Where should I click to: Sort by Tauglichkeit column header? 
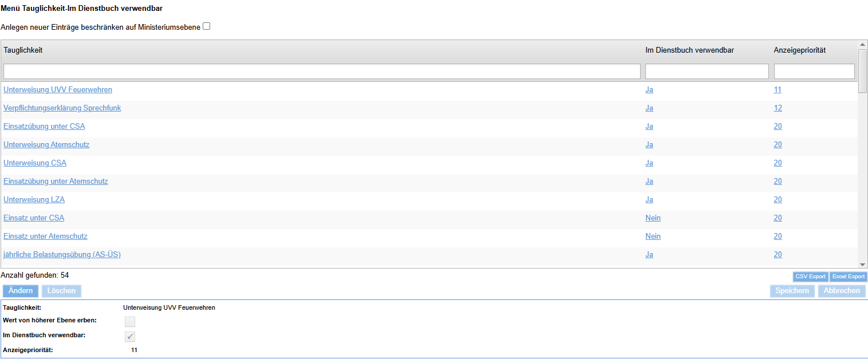[x=23, y=50]
